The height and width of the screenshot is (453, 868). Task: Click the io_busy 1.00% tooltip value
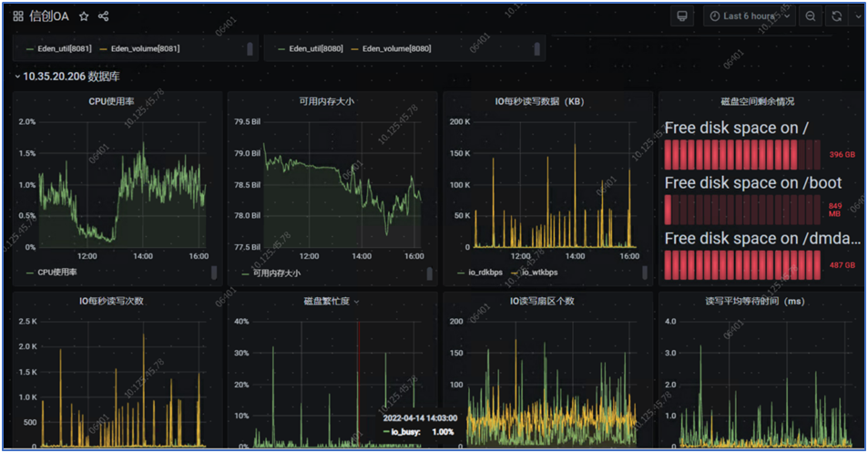pos(443,432)
